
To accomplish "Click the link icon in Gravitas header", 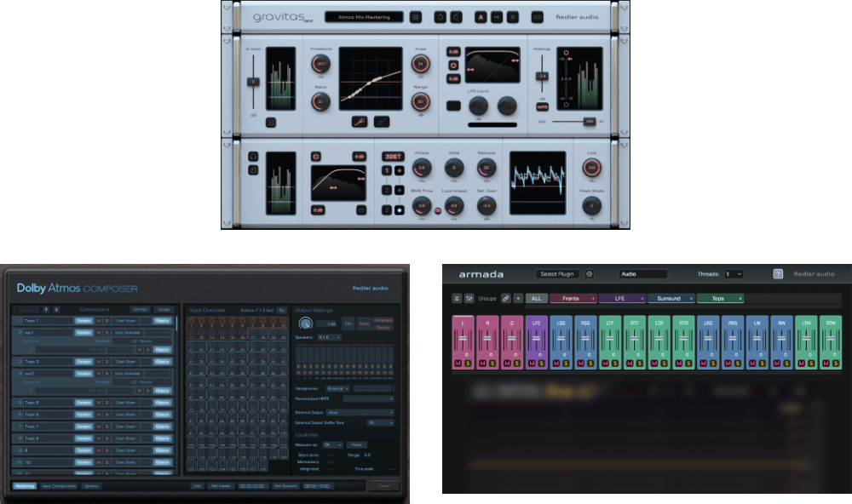I will pyautogui.click(x=537, y=17).
